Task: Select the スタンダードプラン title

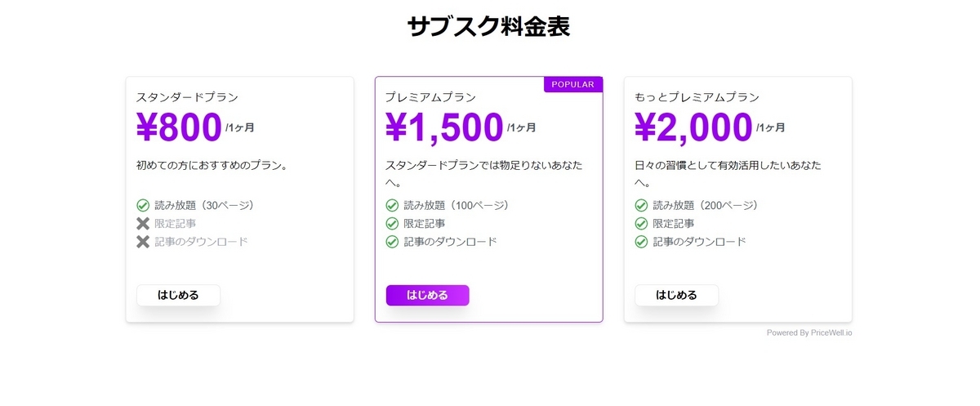Action: [x=187, y=97]
